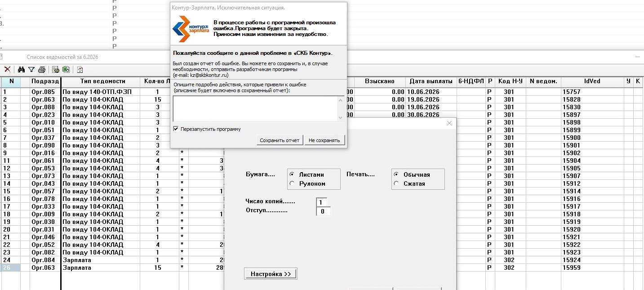This screenshot has width=644, height=290.
Task: Click 'Не сохранять' button
Action: pyautogui.click(x=324, y=140)
